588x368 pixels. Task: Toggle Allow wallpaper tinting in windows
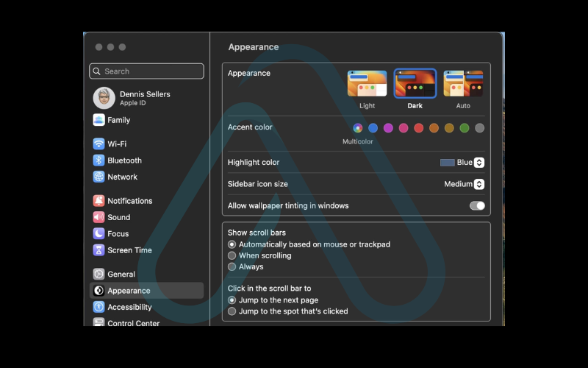(x=477, y=206)
